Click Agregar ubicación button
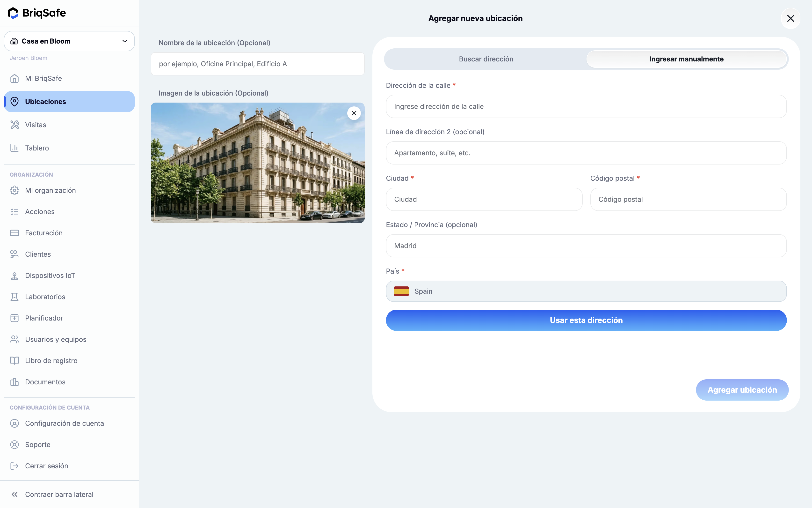 pos(742,390)
